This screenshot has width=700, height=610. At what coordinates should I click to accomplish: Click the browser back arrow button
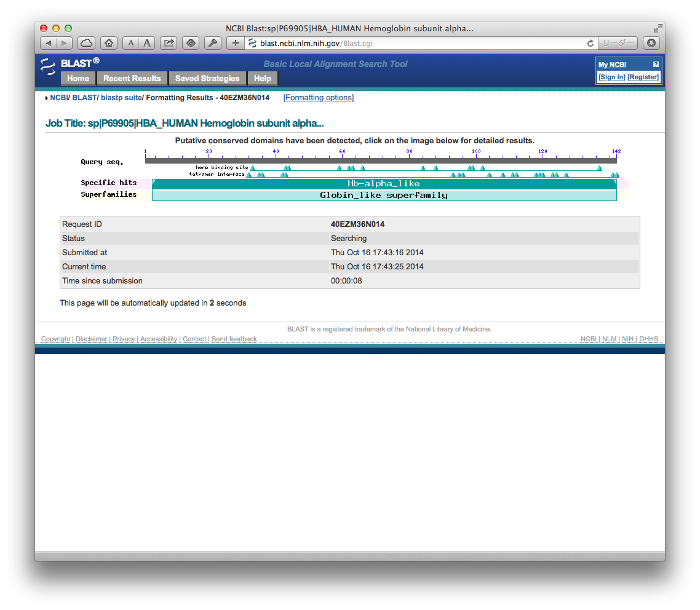(x=49, y=43)
